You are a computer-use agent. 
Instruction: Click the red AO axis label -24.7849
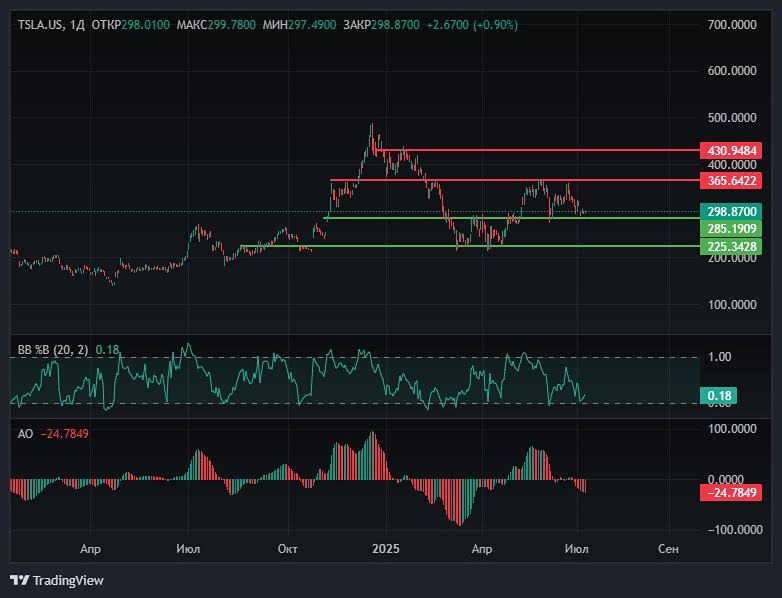(731, 493)
